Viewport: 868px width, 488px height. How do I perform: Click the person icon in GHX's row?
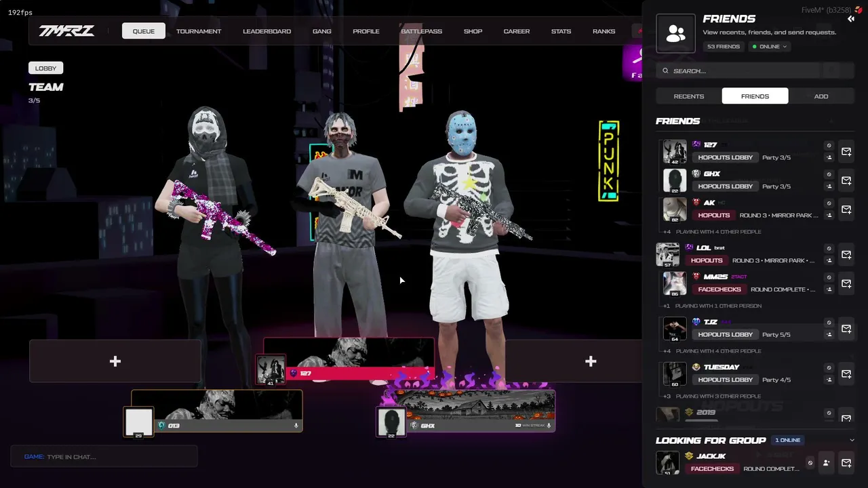(829, 186)
